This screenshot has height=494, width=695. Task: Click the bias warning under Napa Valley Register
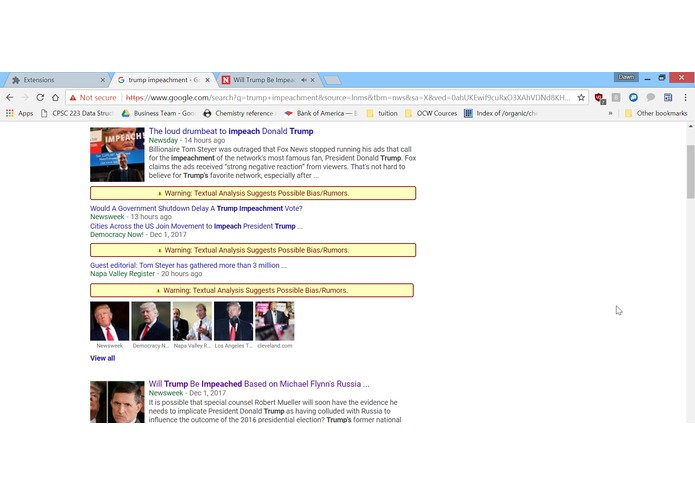(x=252, y=290)
